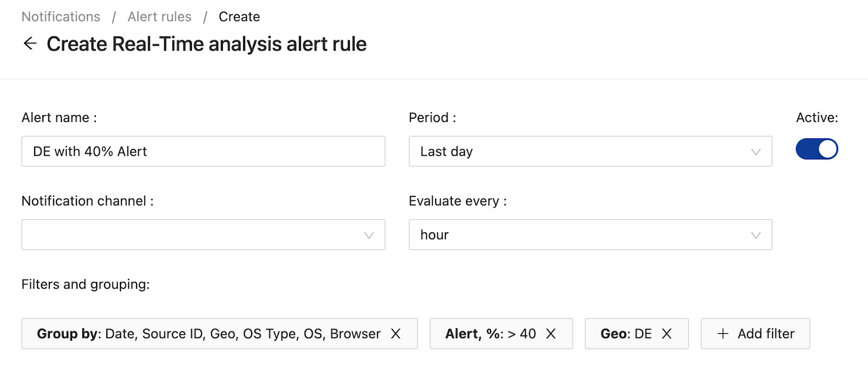Image resolution: width=868 pixels, height=383 pixels.
Task: Click the back arrow icon
Action: [30, 43]
